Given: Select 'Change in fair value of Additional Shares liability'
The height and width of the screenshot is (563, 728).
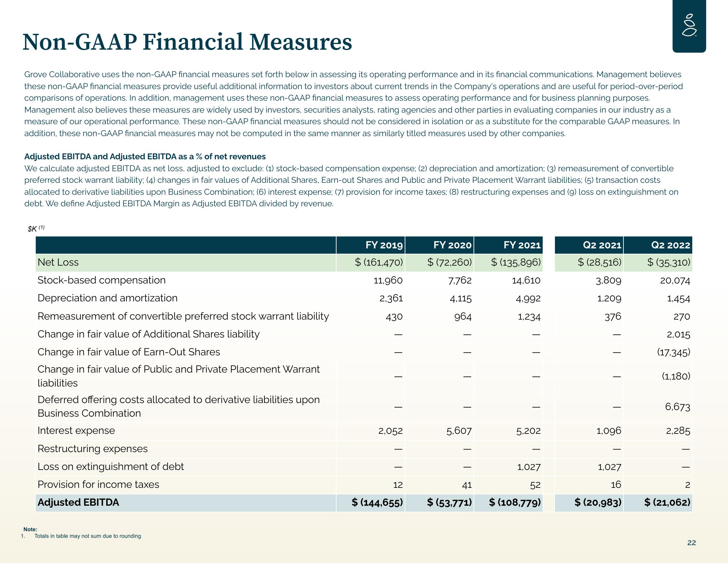Looking at the screenshot, I should click(149, 334).
